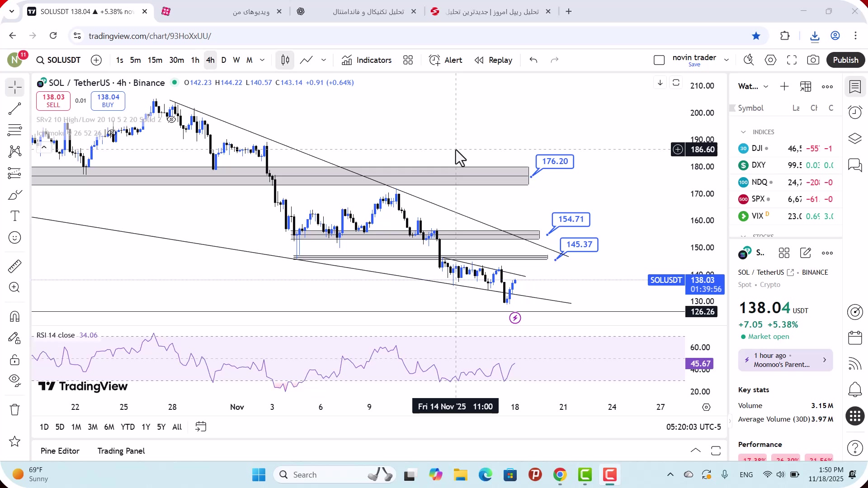Open the economic calendar icon
The image size is (868, 488).
point(855,338)
